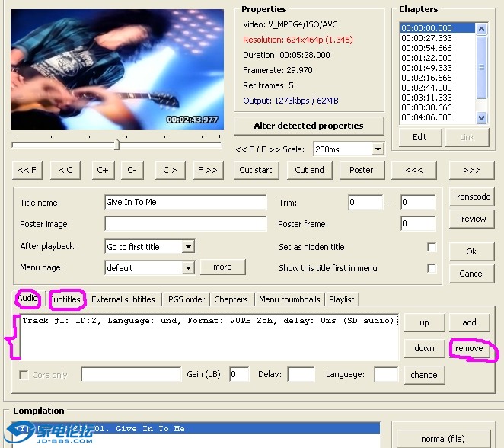Open the Menu thumbnails tab

[289, 299]
